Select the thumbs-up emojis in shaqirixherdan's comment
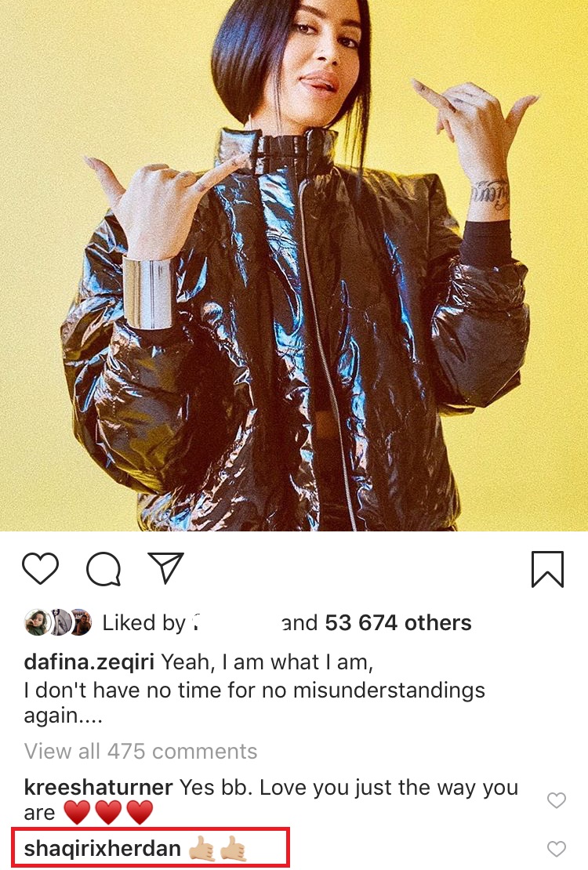The height and width of the screenshot is (870, 588). (x=218, y=849)
